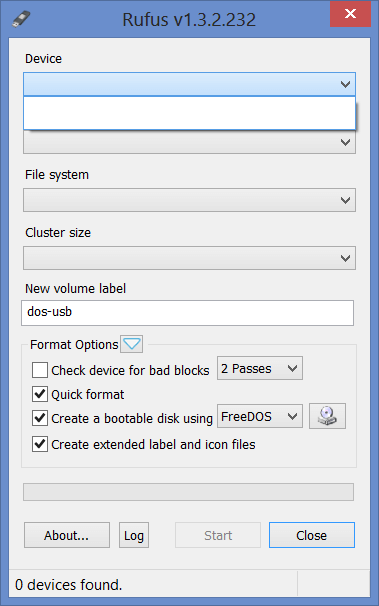
Task: Open the Device dropdown
Action: click(x=189, y=84)
